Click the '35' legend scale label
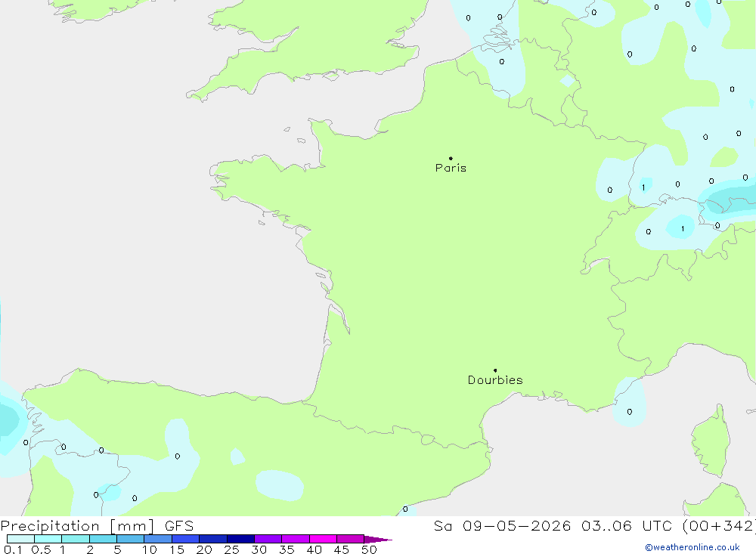 coord(287,549)
